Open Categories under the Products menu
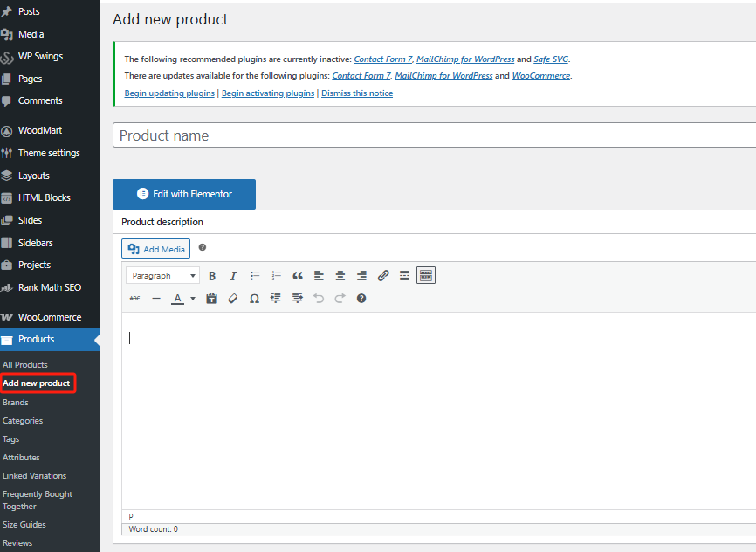The width and height of the screenshot is (756, 552). pos(23,421)
